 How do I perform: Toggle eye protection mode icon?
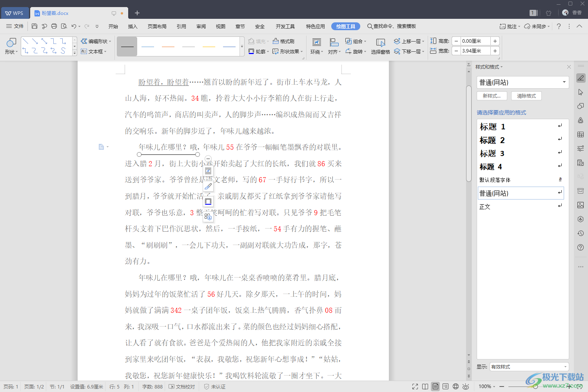point(466,387)
